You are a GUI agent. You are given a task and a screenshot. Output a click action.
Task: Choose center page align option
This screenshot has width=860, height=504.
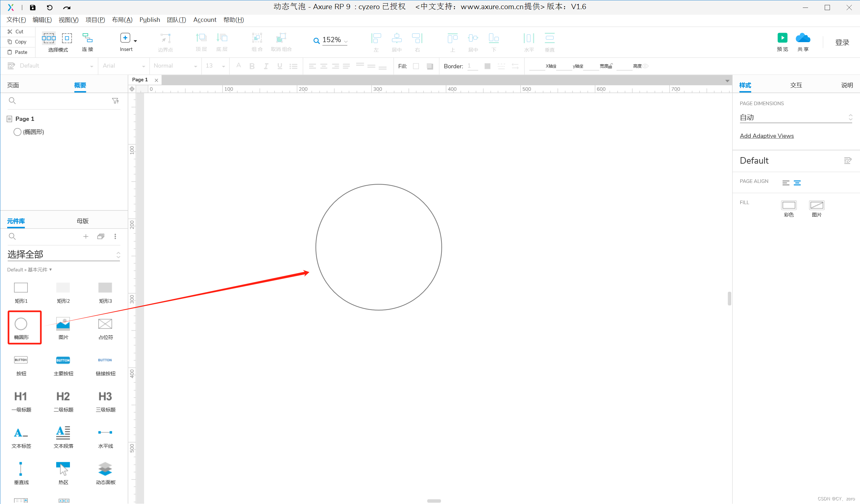point(797,183)
